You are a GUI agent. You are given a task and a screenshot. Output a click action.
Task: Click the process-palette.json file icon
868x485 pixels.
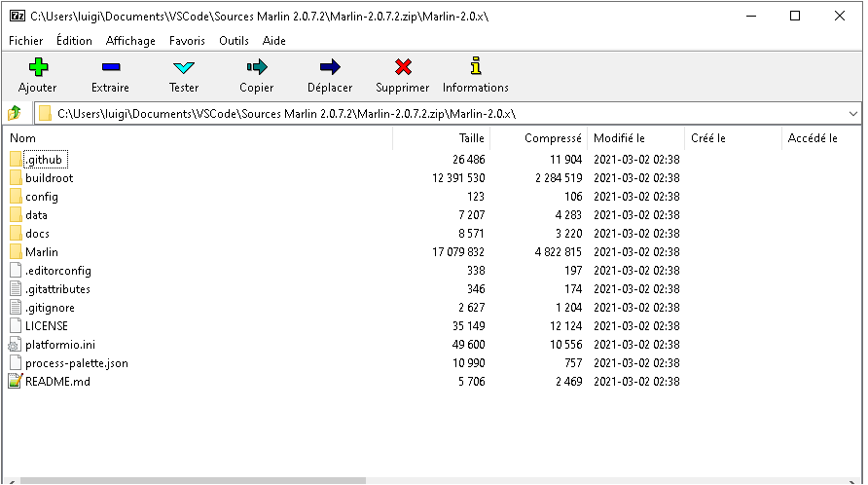tap(16, 363)
